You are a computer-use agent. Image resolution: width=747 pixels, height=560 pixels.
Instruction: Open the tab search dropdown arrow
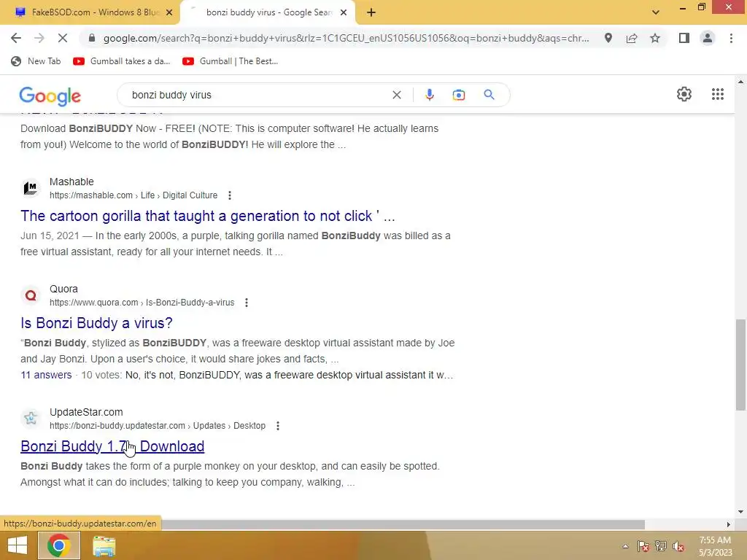click(656, 12)
